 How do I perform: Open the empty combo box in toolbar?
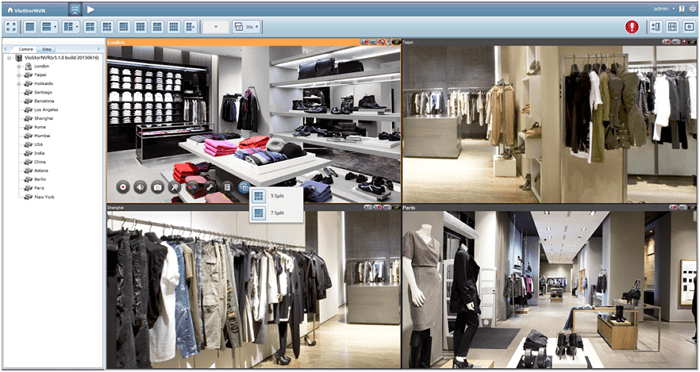coord(216,27)
